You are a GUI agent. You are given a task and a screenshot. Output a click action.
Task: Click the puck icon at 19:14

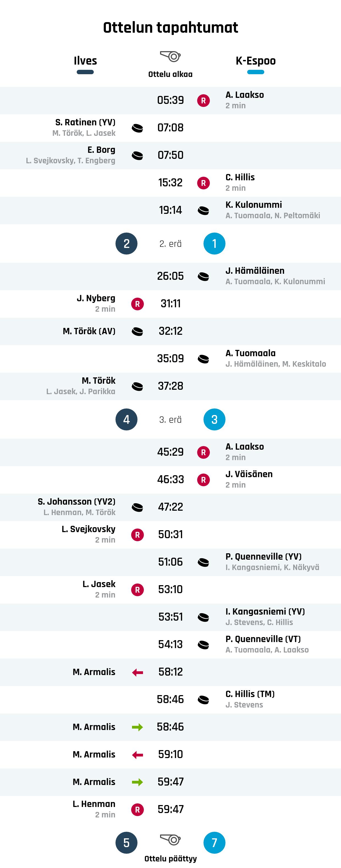point(204,211)
